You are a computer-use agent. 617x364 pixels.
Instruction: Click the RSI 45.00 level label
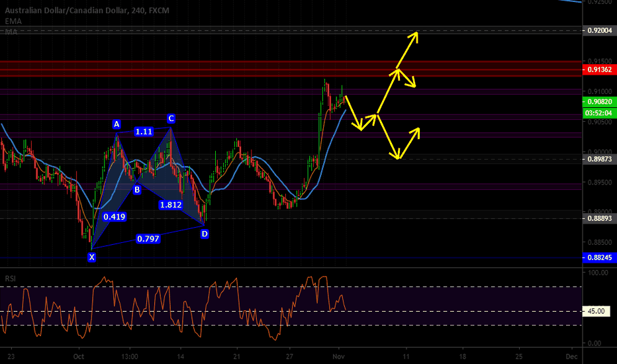tap(596, 311)
